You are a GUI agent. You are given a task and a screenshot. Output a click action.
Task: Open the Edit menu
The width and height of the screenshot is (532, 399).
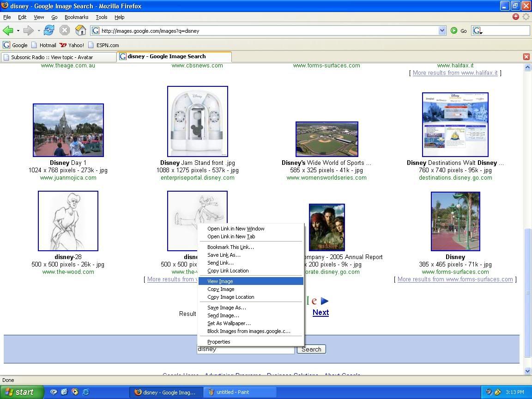pyautogui.click(x=22, y=17)
